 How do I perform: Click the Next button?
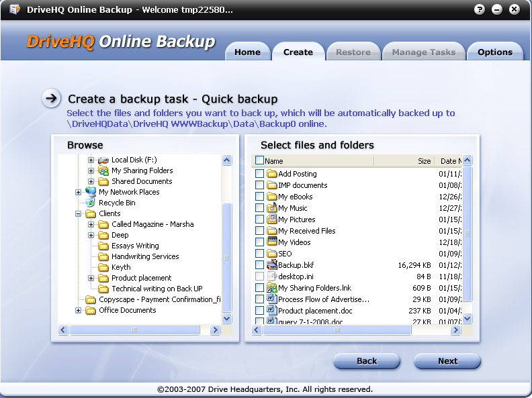447,361
